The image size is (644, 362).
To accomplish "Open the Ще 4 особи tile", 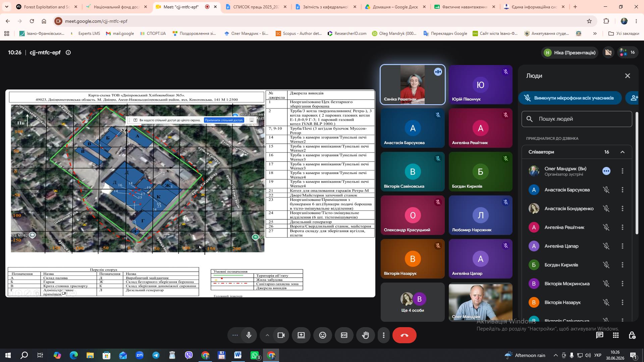I will 413,303.
